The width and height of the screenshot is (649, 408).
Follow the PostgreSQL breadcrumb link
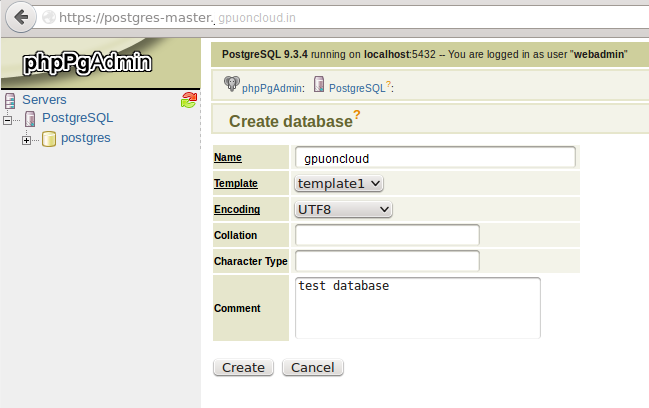click(x=357, y=88)
